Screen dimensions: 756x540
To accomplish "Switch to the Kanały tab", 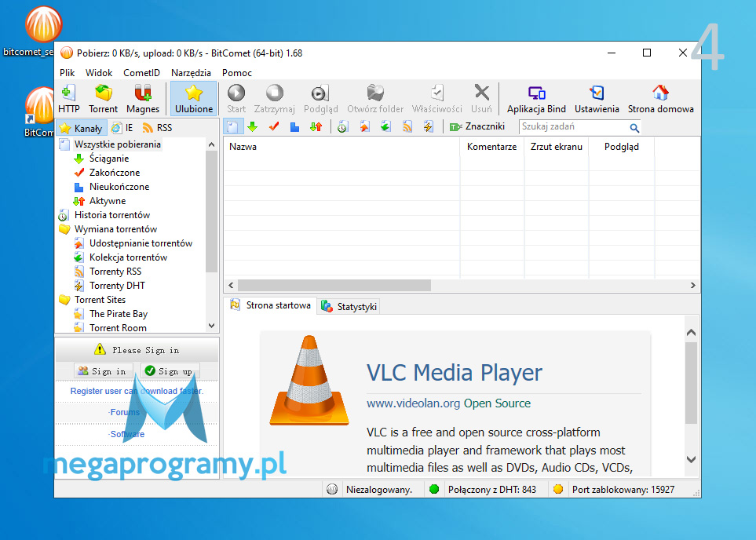I will [x=81, y=128].
